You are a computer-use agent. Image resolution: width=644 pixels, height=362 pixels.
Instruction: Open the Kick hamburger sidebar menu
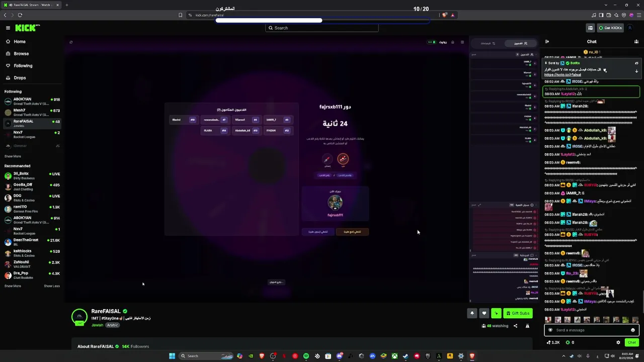pyautogui.click(x=8, y=28)
